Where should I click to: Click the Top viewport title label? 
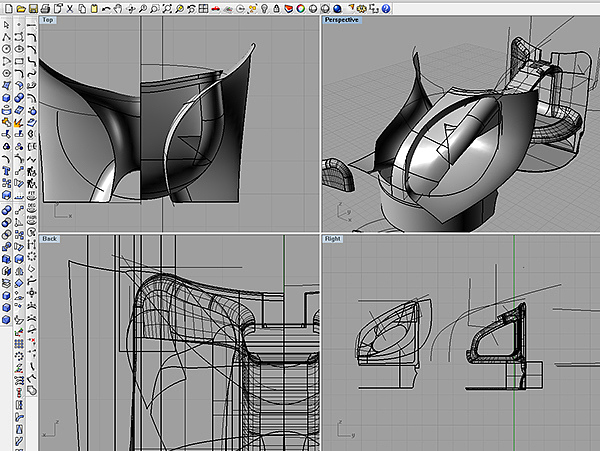point(48,20)
